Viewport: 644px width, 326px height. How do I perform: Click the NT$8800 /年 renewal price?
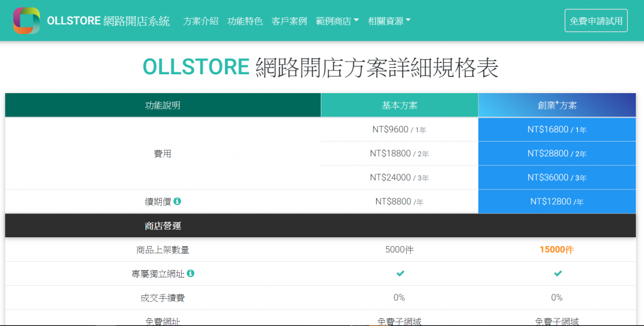coord(399,201)
